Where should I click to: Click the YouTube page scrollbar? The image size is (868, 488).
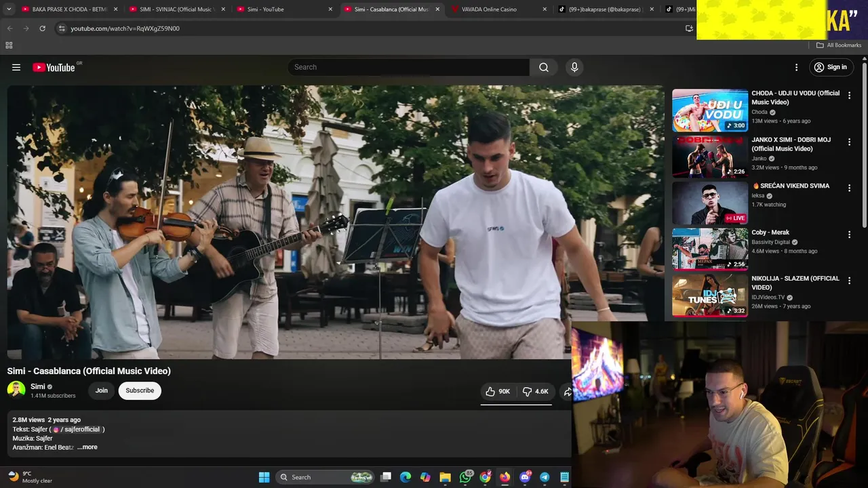coord(865,146)
